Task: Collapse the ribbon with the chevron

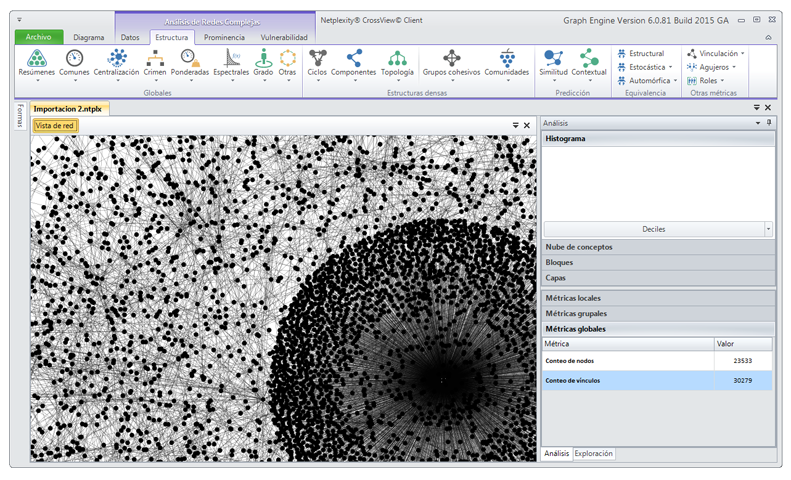Action: 768,37
